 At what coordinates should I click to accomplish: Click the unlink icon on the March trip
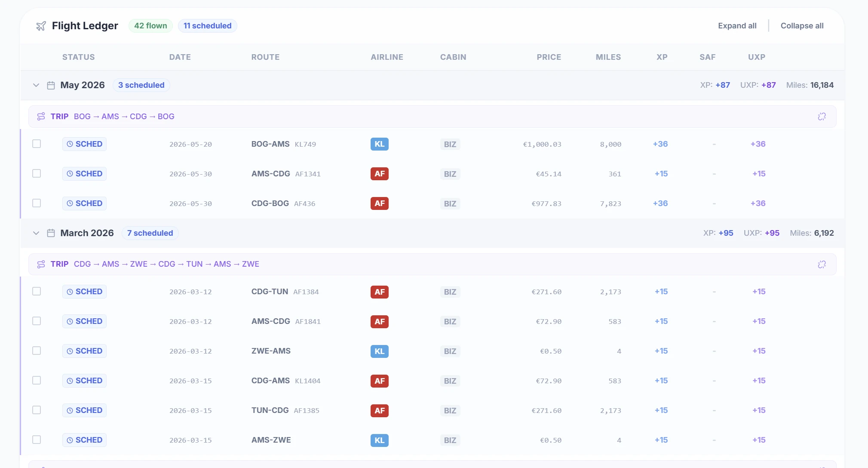pos(822,264)
